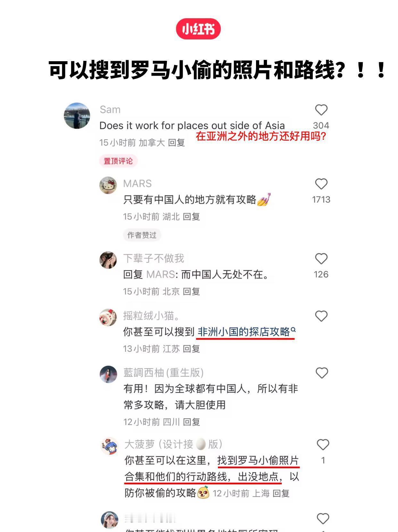The height and width of the screenshot is (532, 398).
Task: Open 藍調西柚 avatar thumbnail
Action: pos(109,374)
